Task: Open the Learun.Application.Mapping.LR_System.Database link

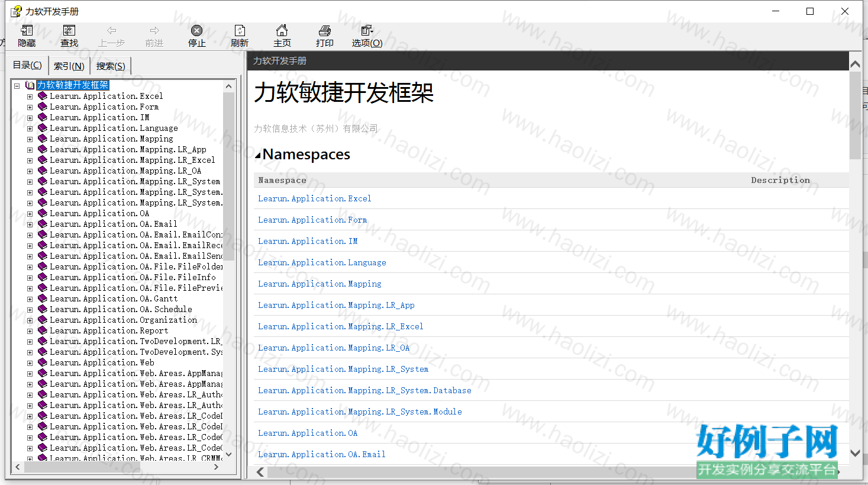Action: coord(364,390)
